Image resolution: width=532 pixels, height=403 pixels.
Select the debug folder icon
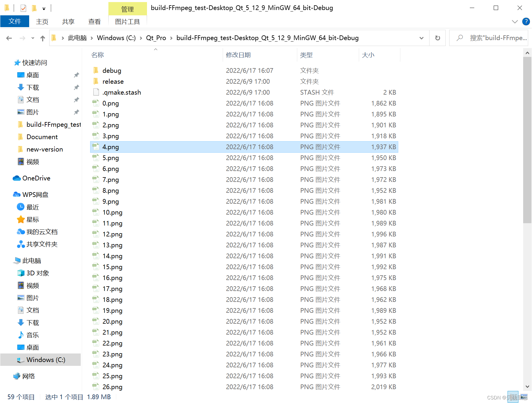[96, 70]
